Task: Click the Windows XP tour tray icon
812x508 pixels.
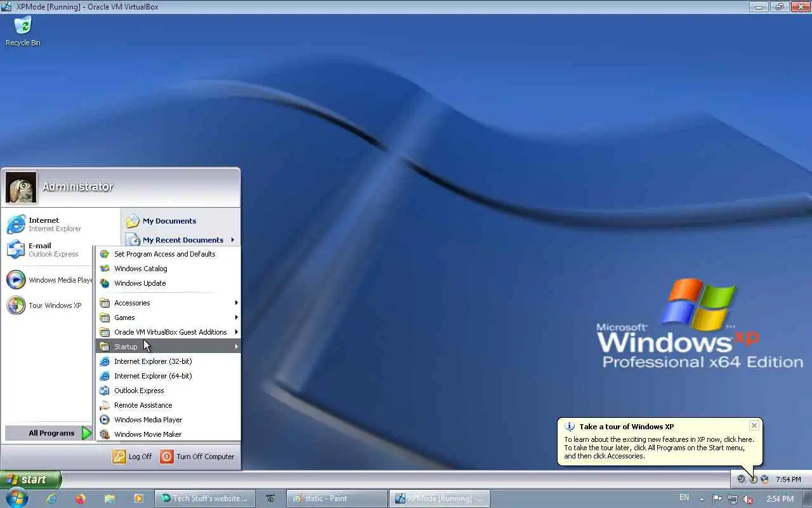Action: click(753, 479)
